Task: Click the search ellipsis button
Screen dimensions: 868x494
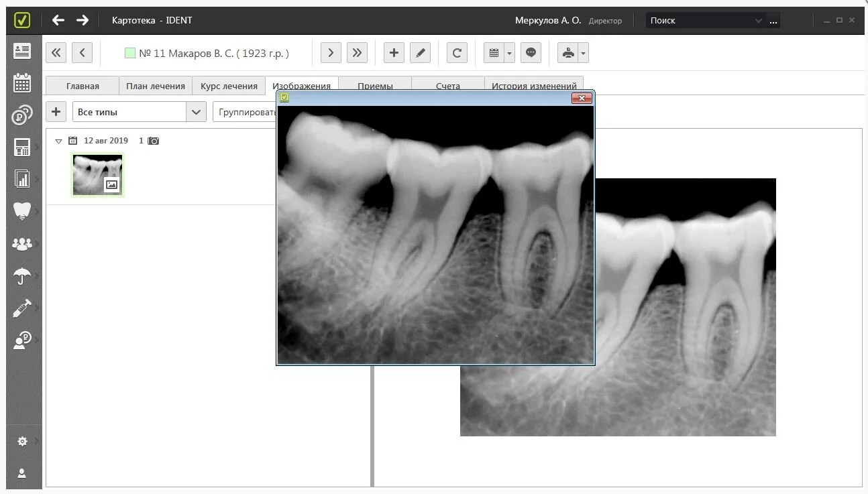Action: (773, 21)
